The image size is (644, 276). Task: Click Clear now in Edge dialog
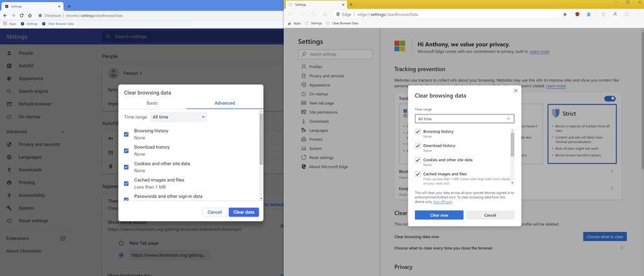click(x=439, y=215)
